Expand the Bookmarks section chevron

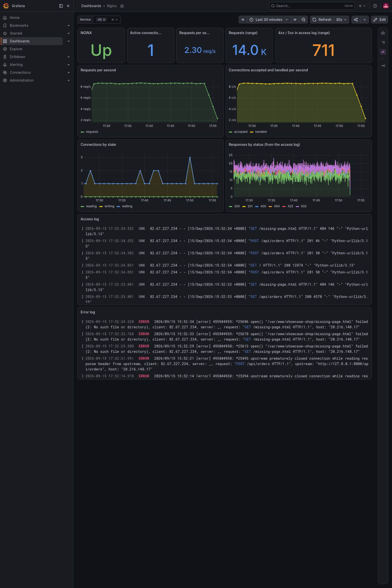point(69,25)
